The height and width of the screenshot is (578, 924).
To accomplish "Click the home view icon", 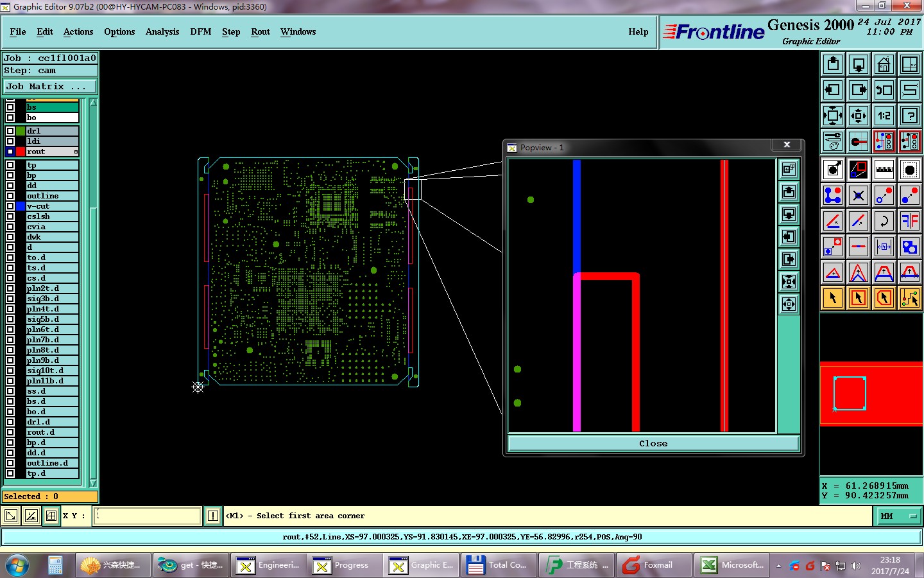I will pyautogui.click(x=884, y=64).
